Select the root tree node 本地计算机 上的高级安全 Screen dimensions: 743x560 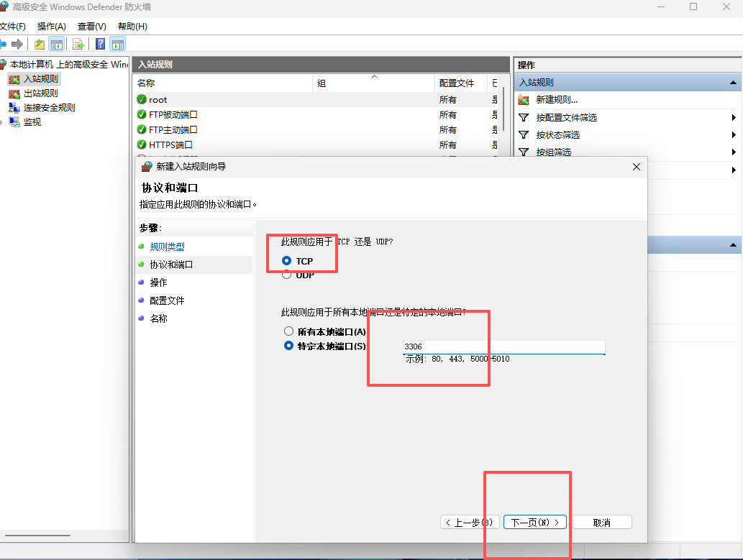(x=69, y=65)
